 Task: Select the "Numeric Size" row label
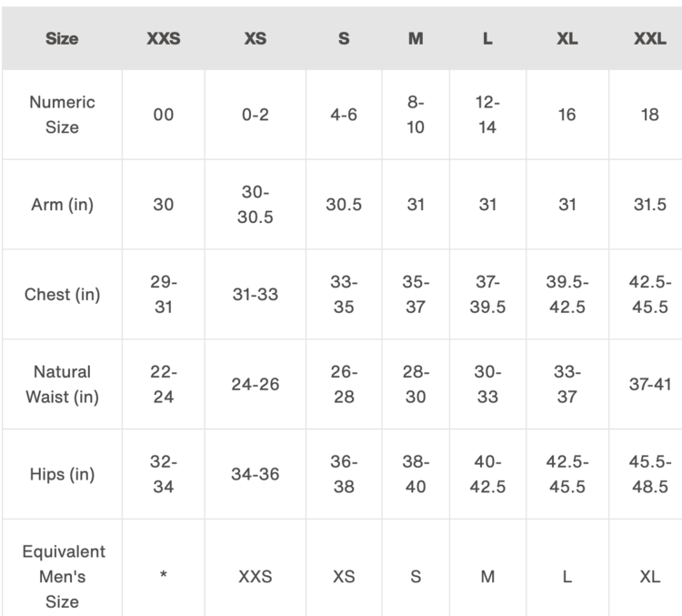pos(62,115)
